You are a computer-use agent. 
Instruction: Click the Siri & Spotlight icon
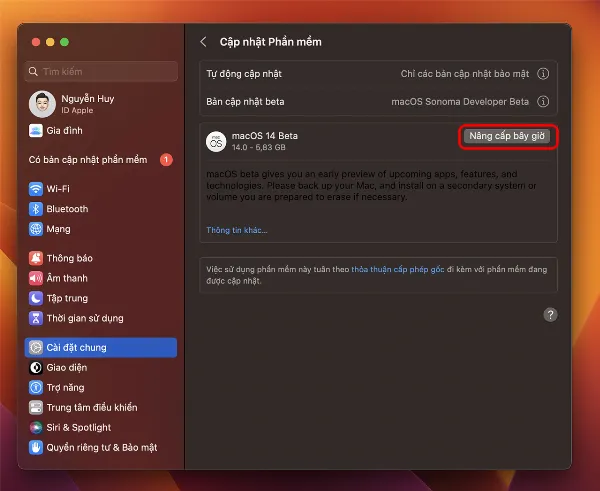coord(36,427)
